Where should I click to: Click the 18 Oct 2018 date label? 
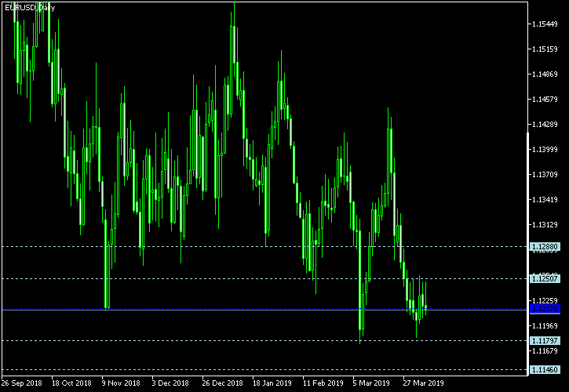(71, 383)
